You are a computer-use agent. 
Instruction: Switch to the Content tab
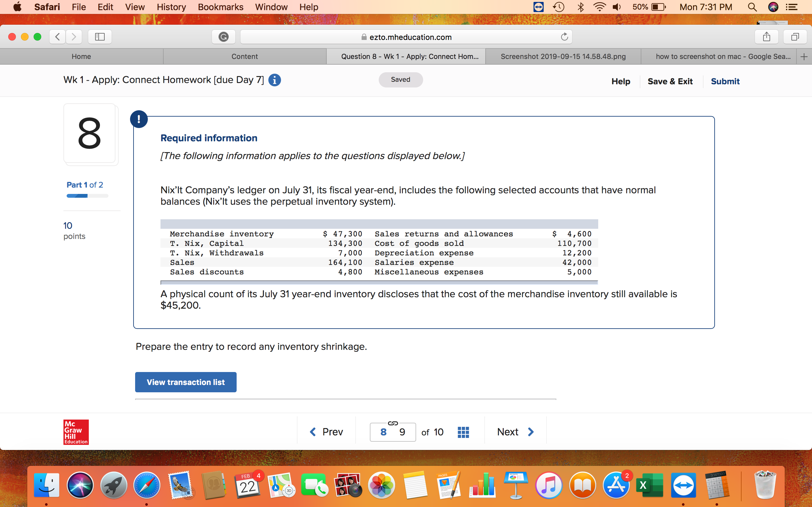pos(245,56)
